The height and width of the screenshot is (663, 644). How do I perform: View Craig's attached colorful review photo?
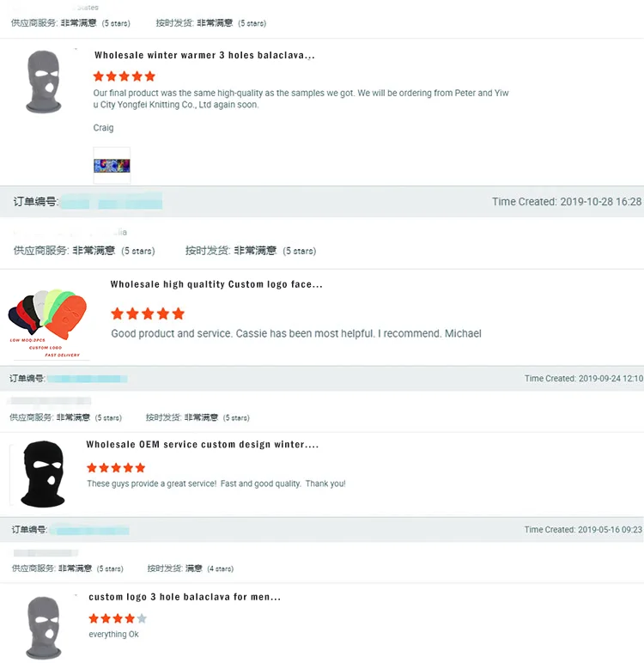[x=112, y=166]
